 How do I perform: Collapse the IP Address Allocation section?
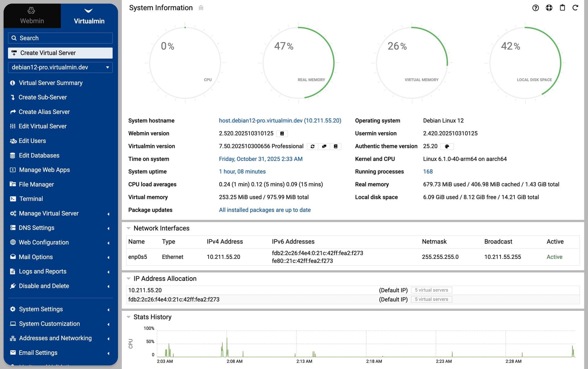pyautogui.click(x=129, y=279)
